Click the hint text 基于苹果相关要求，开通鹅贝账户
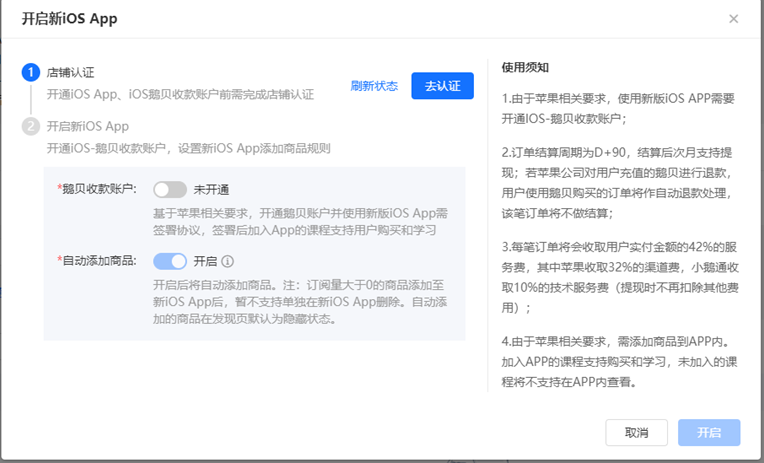This screenshot has height=463, width=764. tap(300, 221)
